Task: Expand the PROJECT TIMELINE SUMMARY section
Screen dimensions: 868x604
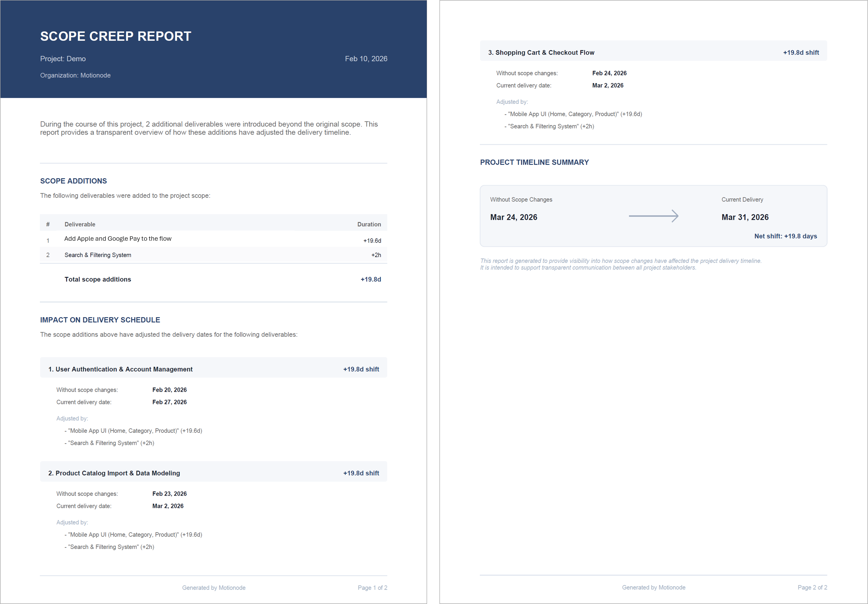Action: pos(534,162)
